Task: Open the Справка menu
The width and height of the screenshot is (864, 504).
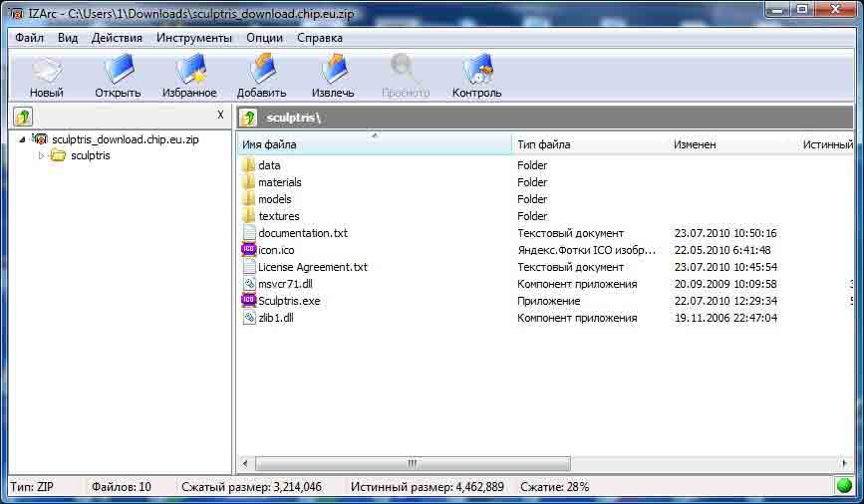Action: click(320, 38)
